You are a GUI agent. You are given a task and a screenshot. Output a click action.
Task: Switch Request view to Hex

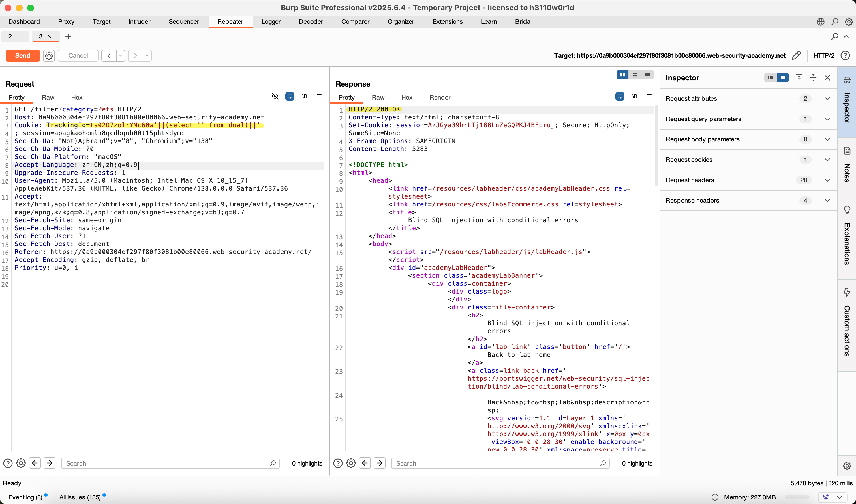click(x=77, y=98)
